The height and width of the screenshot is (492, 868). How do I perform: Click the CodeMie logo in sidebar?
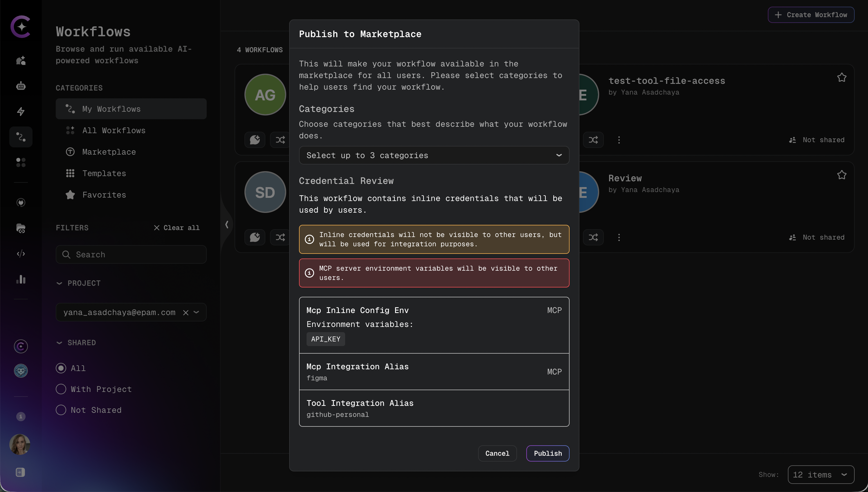[x=21, y=26]
